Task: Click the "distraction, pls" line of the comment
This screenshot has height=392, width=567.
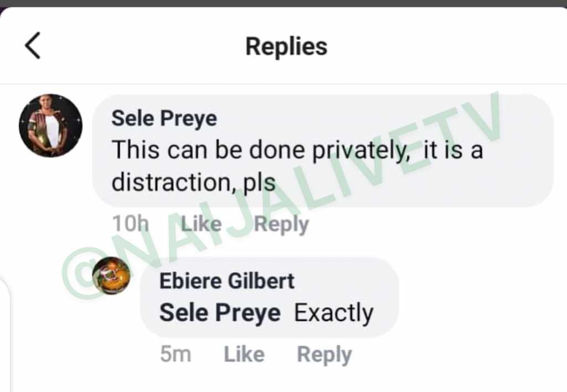Action: pyautogui.click(x=193, y=182)
